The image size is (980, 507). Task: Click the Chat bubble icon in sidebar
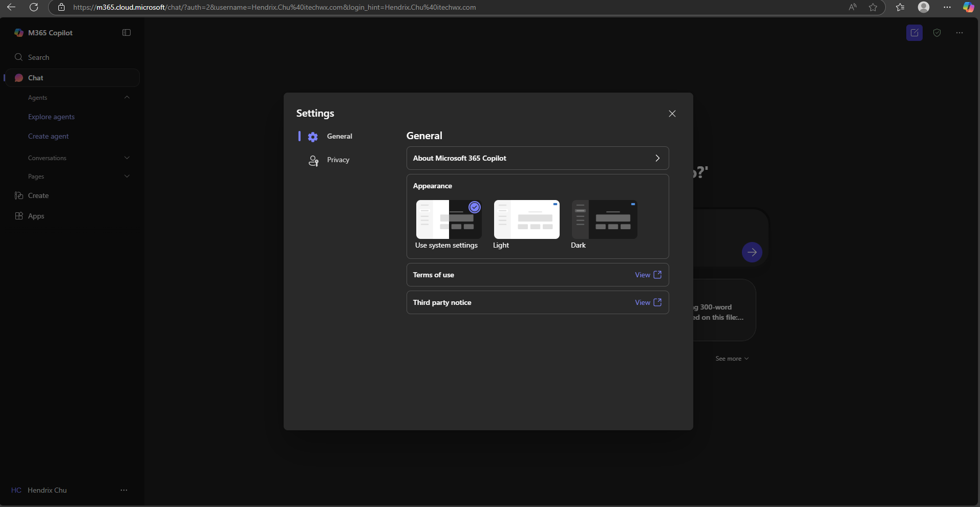pos(19,78)
